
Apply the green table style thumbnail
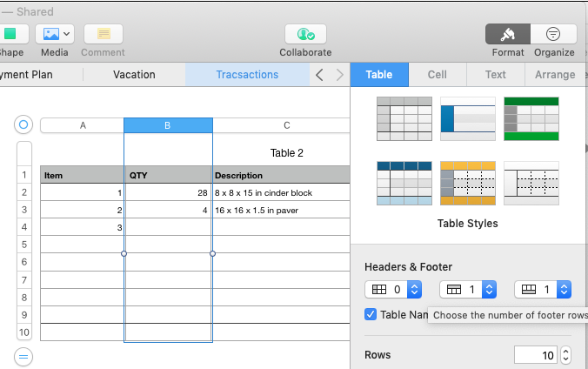(531, 118)
